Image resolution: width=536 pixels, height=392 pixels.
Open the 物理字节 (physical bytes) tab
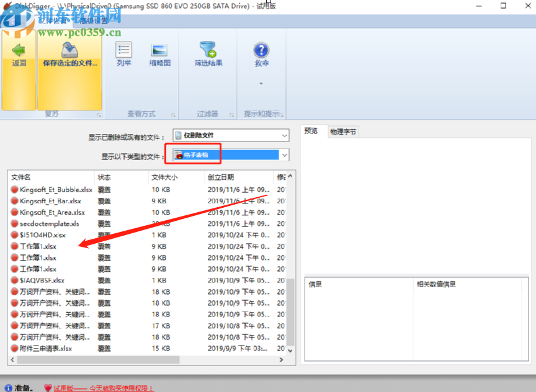(343, 131)
